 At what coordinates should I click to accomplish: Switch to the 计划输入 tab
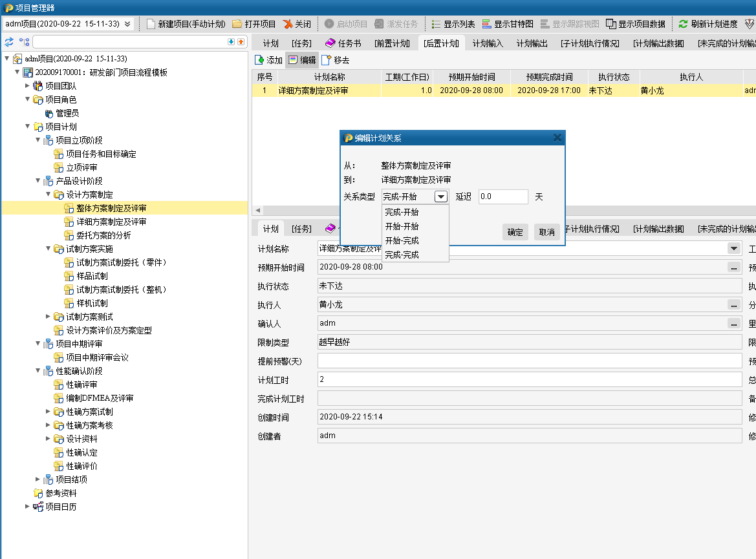click(x=488, y=43)
